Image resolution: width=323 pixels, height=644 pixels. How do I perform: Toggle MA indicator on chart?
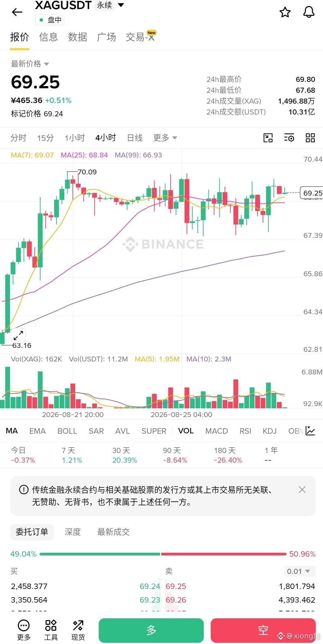coord(12,431)
